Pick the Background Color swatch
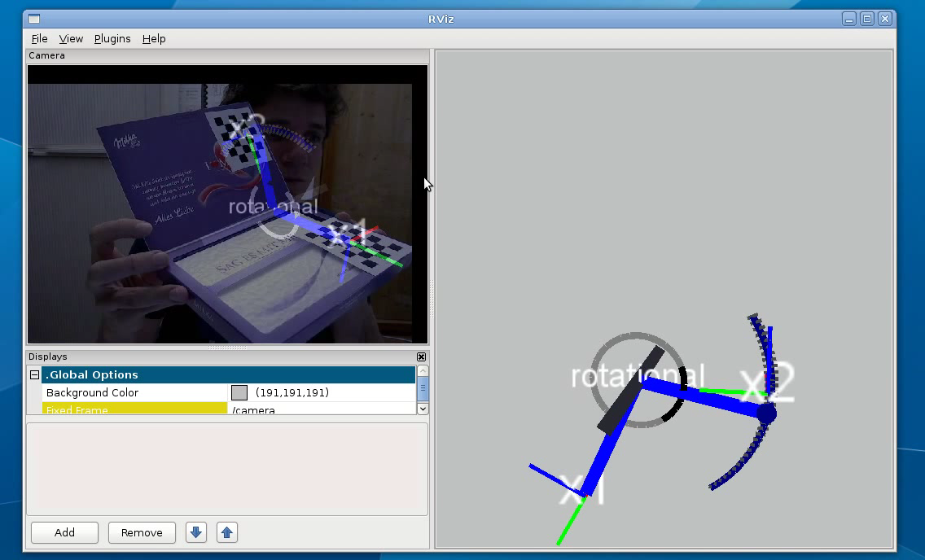Viewport: 925px width, 560px height. click(239, 392)
